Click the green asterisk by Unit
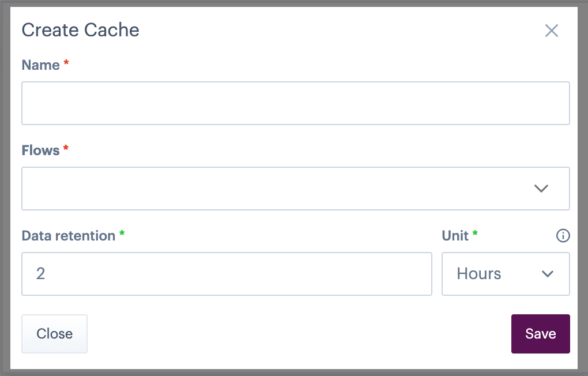Screen dimensions: 588x376 coord(475,234)
